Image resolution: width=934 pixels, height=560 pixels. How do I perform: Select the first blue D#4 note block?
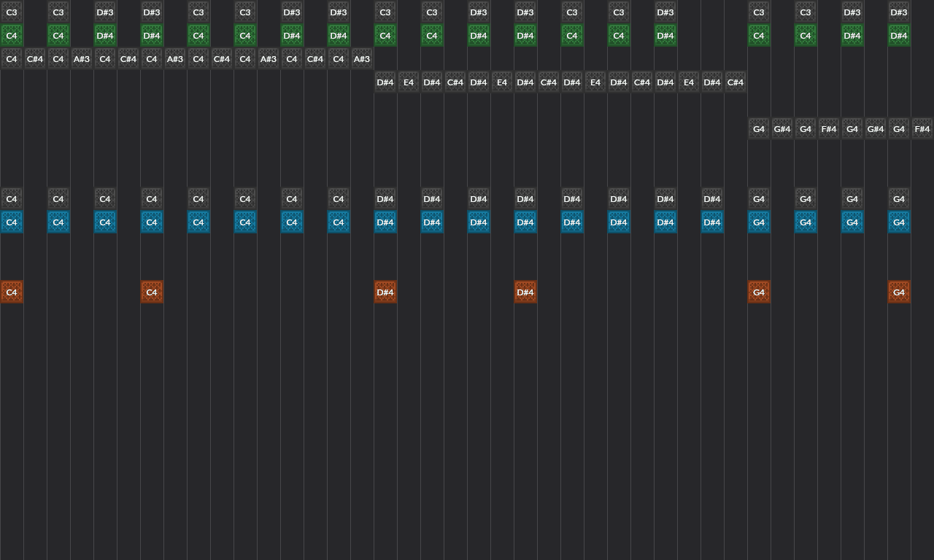click(x=385, y=222)
